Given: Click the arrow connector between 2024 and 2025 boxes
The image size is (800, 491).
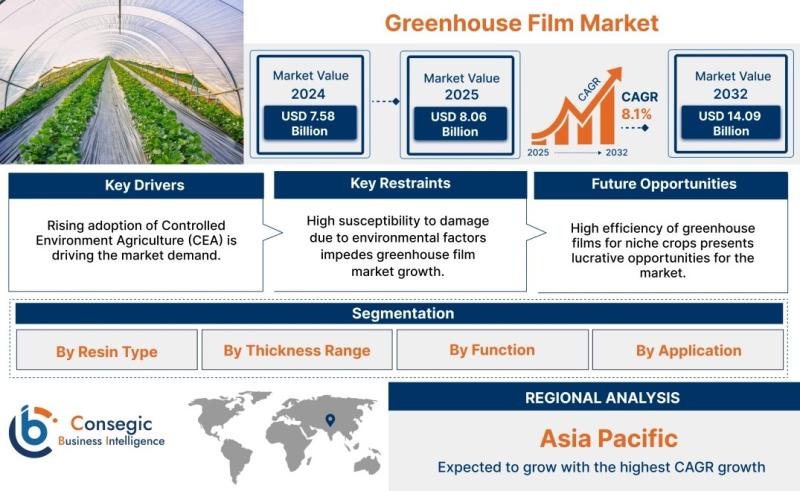Looking at the screenshot, I should (386, 102).
